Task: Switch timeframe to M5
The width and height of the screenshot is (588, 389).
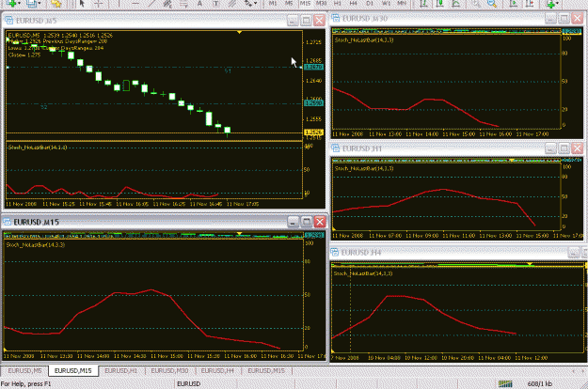Action: click(x=289, y=4)
